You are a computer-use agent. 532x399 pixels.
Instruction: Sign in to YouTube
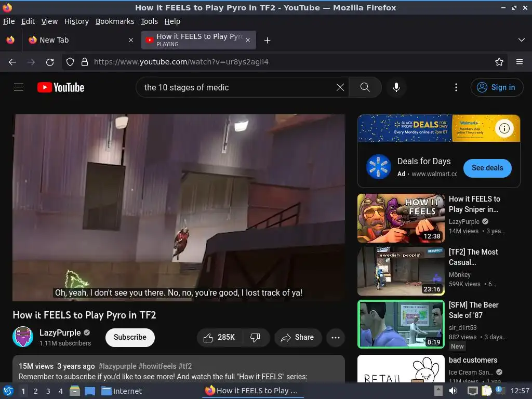pyautogui.click(x=497, y=87)
